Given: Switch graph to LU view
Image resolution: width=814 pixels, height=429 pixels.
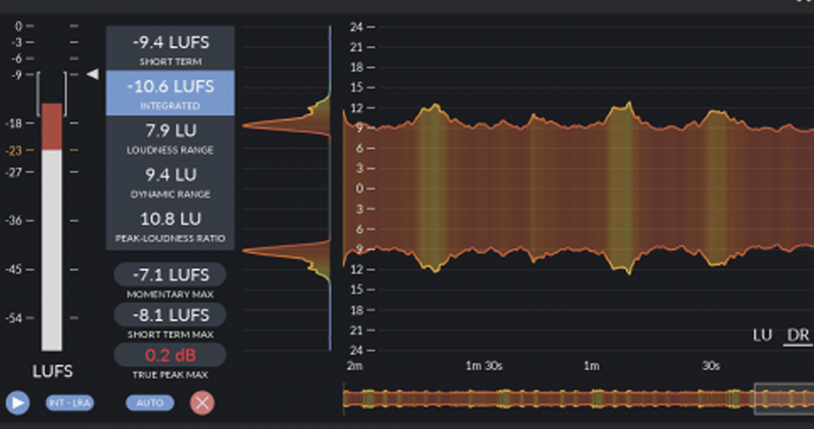Looking at the screenshot, I should point(762,335).
